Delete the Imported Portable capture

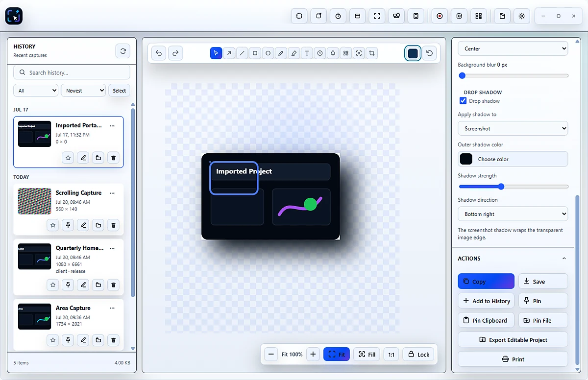pos(113,158)
